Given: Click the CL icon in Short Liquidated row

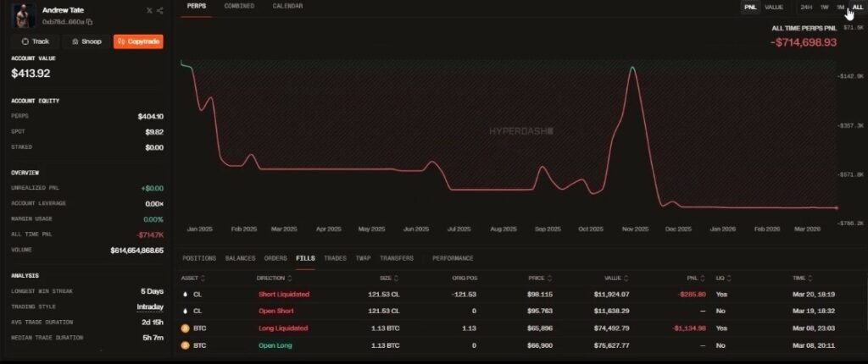Looking at the screenshot, I should (186, 295).
